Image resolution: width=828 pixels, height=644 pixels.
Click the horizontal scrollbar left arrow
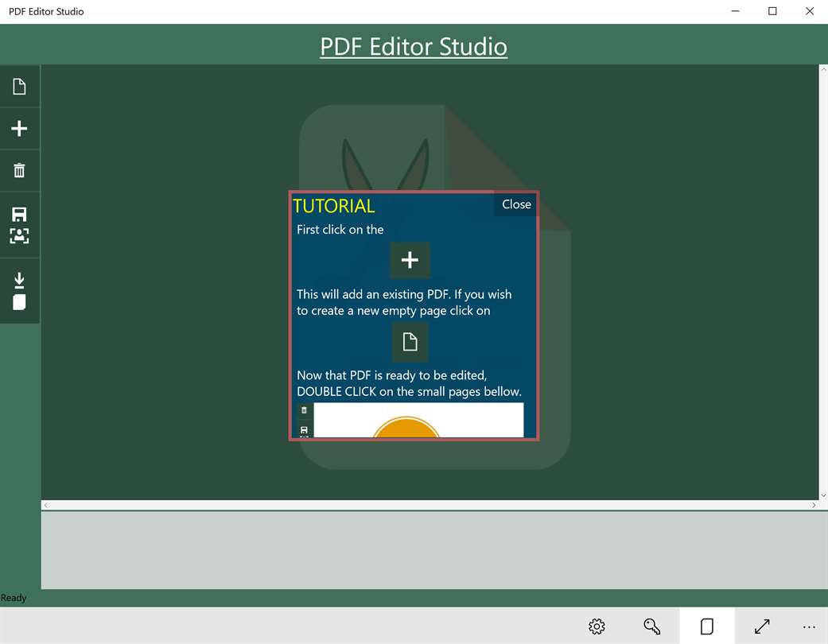pos(46,505)
